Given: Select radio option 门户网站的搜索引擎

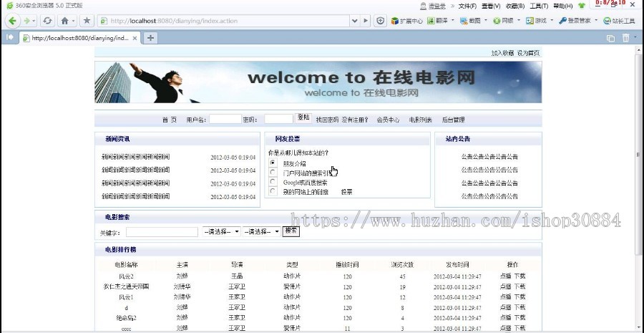Looking at the screenshot, I should [273, 173].
